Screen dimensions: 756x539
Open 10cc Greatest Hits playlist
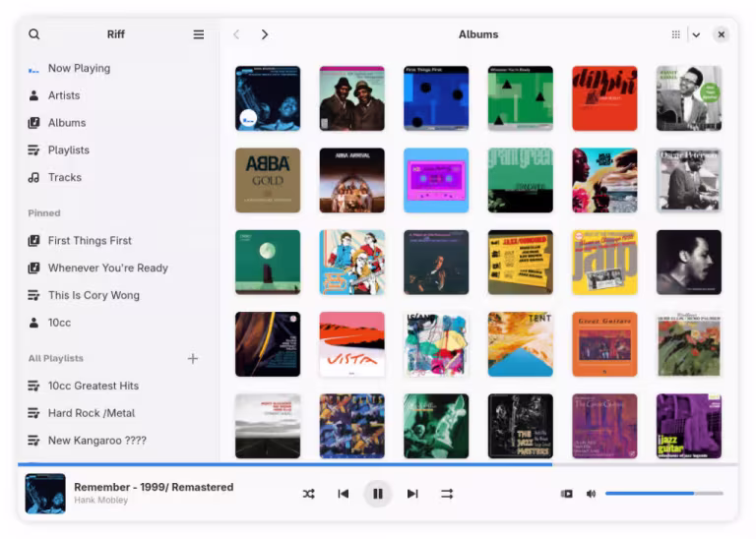[x=118, y=386]
